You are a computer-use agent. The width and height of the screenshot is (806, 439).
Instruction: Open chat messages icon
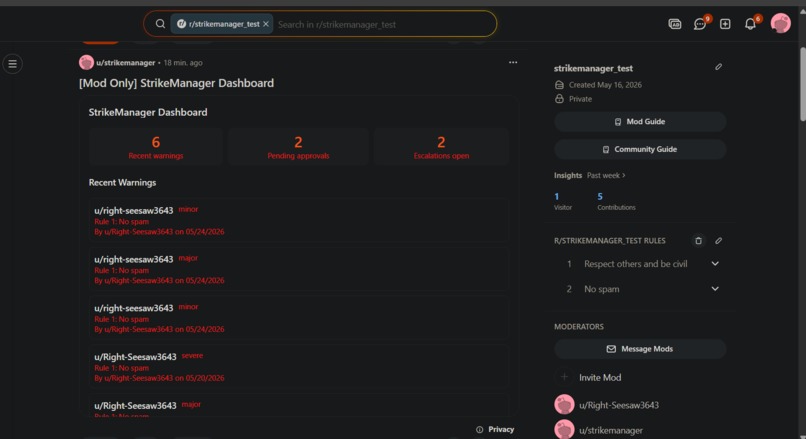[700, 24]
